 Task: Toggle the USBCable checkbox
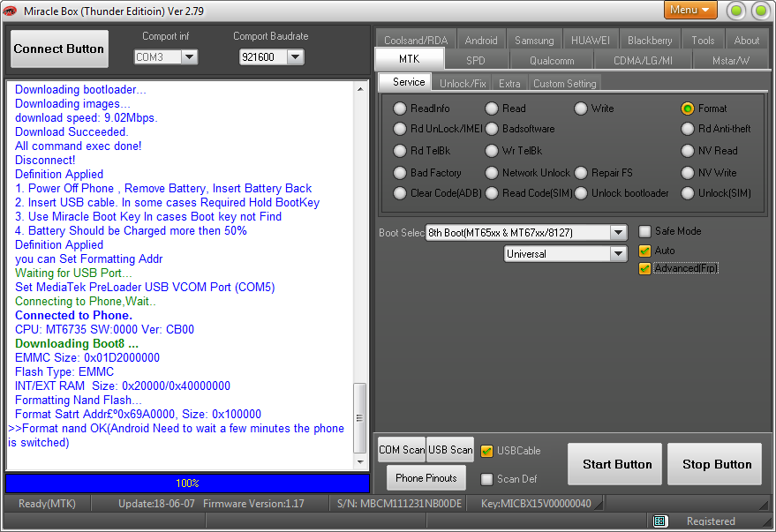[x=487, y=451]
